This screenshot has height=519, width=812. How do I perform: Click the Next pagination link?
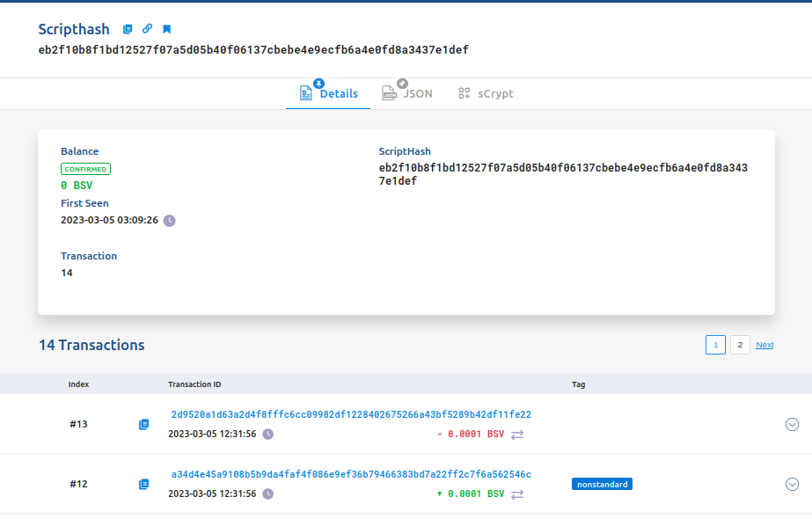[764, 345]
